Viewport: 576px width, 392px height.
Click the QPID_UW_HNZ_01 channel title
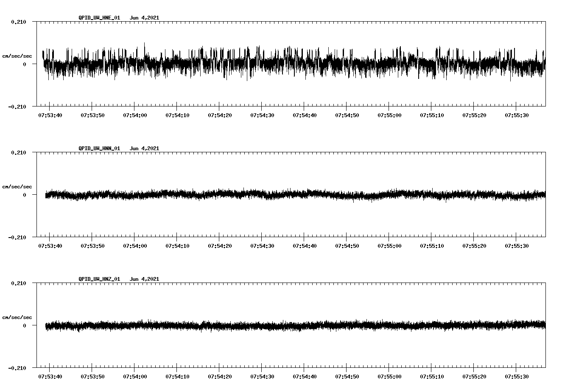[99, 279]
